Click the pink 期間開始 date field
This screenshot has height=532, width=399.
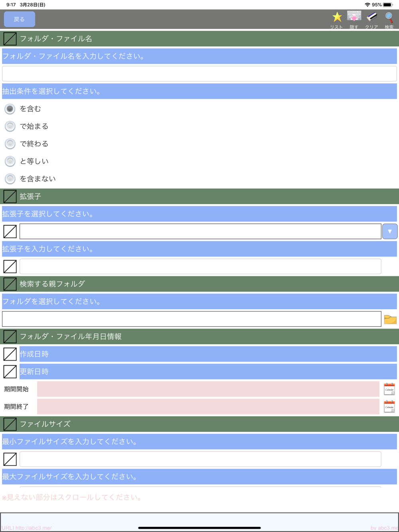[x=208, y=389]
